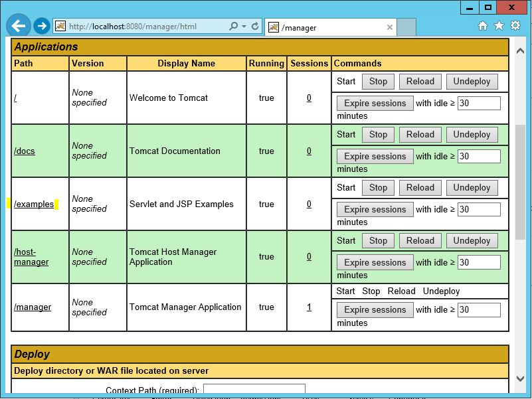Reload the Servlet and JSP Examples application
The width and height of the screenshot is (532, 399).
(420, 188)
